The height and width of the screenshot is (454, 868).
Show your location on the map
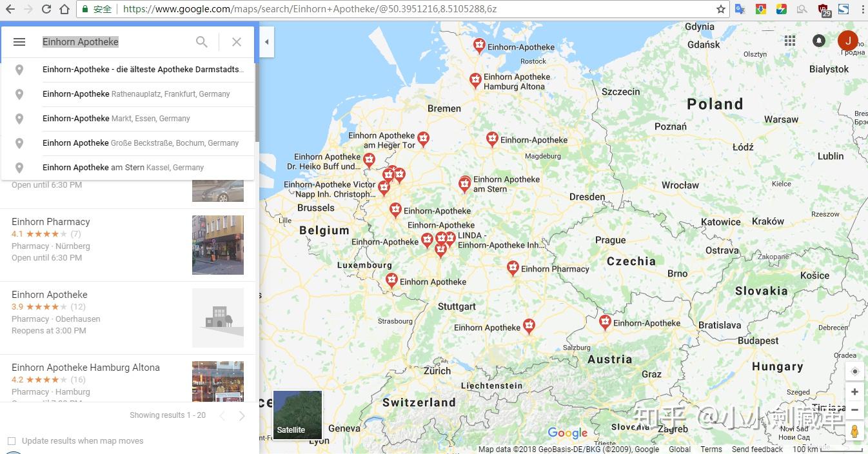(x=855, y=371)
